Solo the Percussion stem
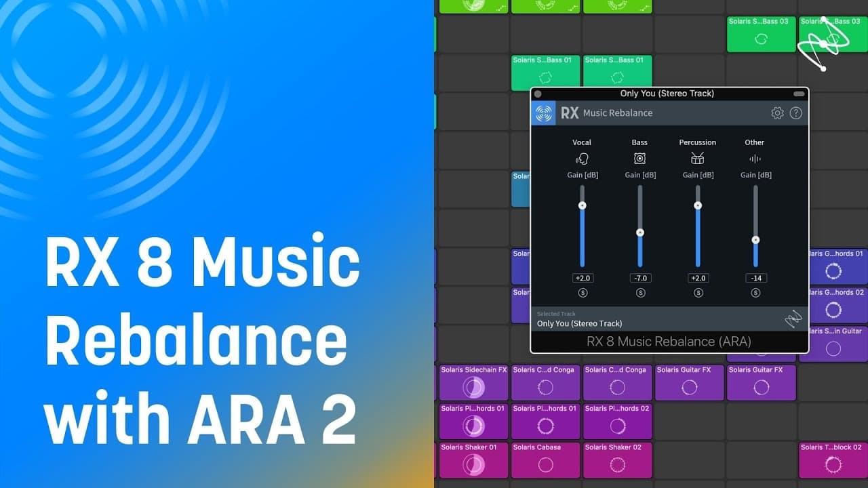 697,292
